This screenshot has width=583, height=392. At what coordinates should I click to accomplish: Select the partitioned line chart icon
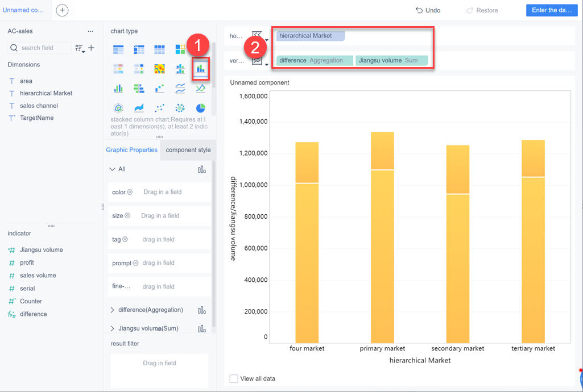(180, 89)
